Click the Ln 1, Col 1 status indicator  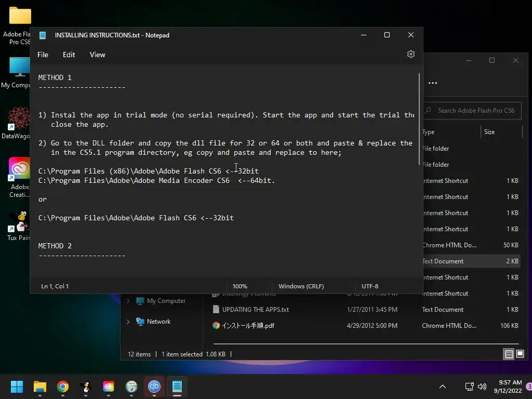(x=55, y=286)
